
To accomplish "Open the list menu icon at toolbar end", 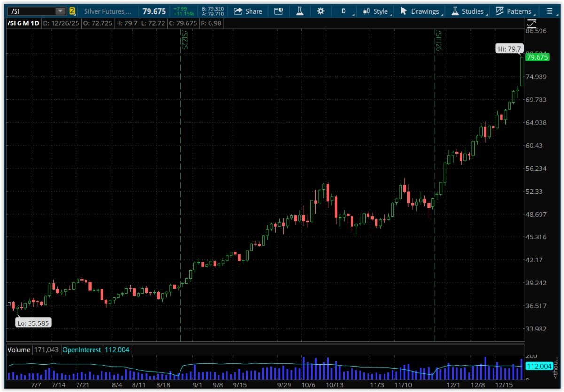I will click(549, 11).
